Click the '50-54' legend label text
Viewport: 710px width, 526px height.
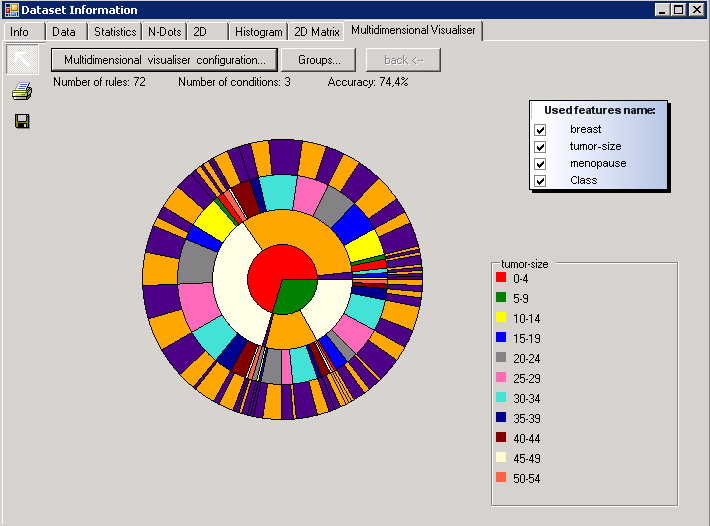(x=527, y=478)
